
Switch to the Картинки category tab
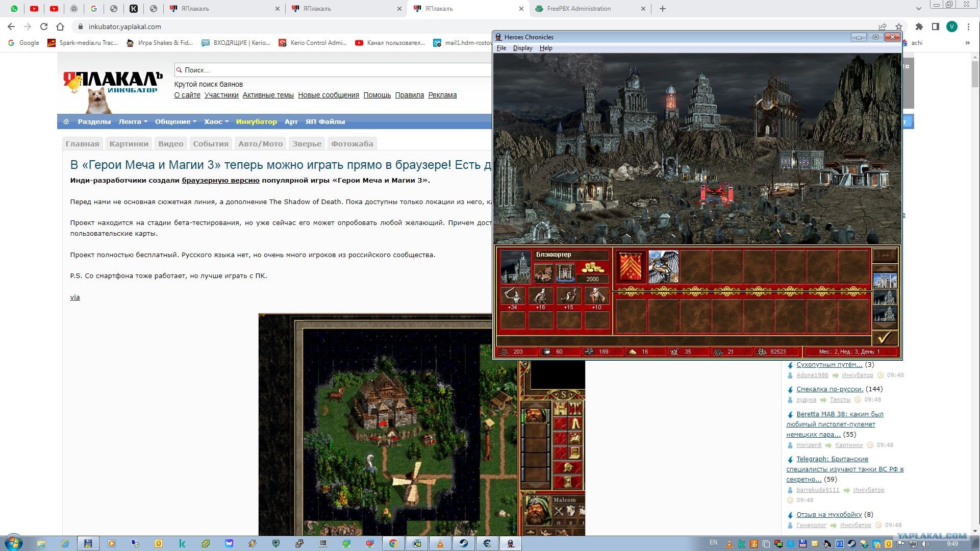[129, 144]
